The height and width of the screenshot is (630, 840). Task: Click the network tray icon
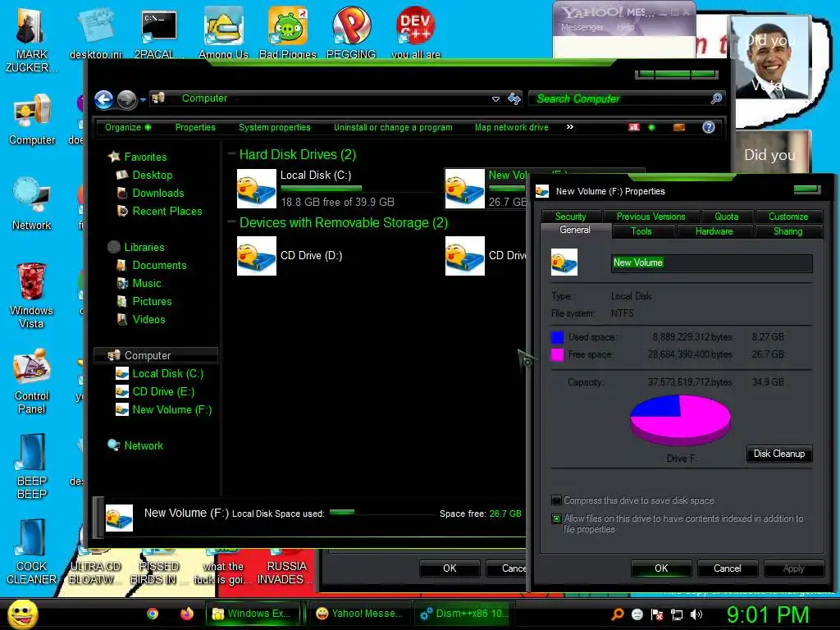click(676, 614)
